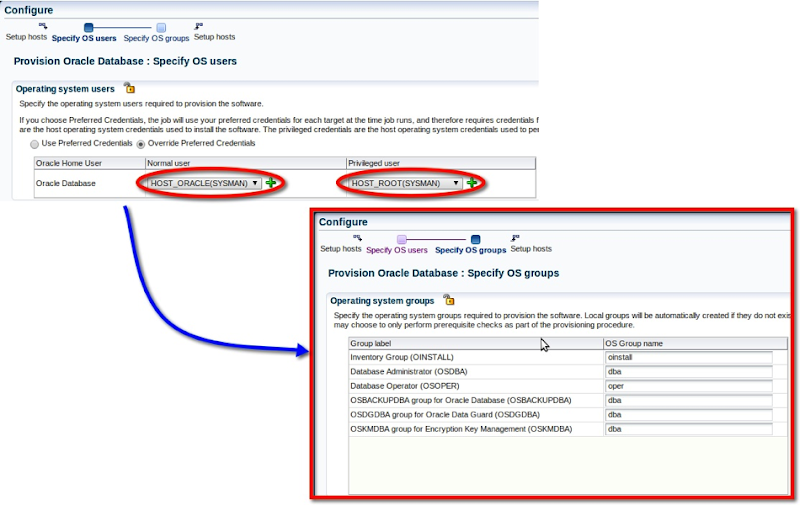Click Database Operator (OSOPER) label
This screenshot has width=800, height=505.
tap(405, 386)
